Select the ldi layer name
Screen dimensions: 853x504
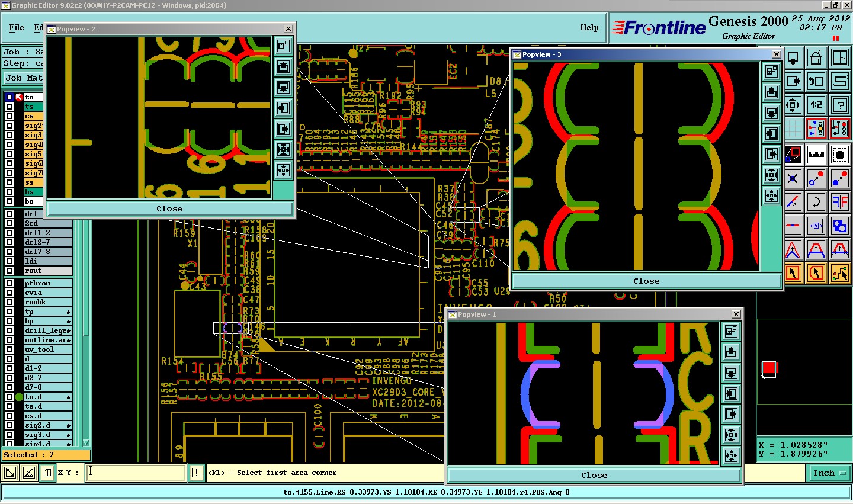48,261
